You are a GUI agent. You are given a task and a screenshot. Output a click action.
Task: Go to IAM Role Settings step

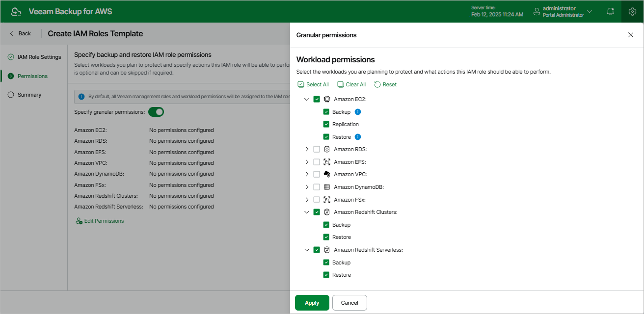pos(39,57)
